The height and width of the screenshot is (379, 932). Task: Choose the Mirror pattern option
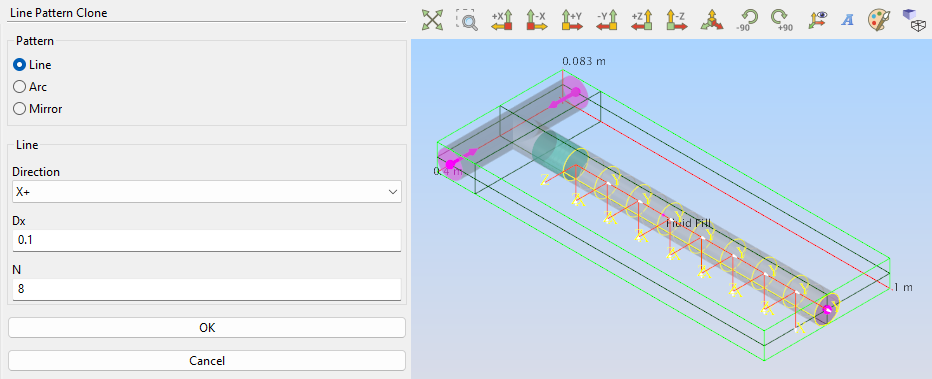[x=37, y=109]
